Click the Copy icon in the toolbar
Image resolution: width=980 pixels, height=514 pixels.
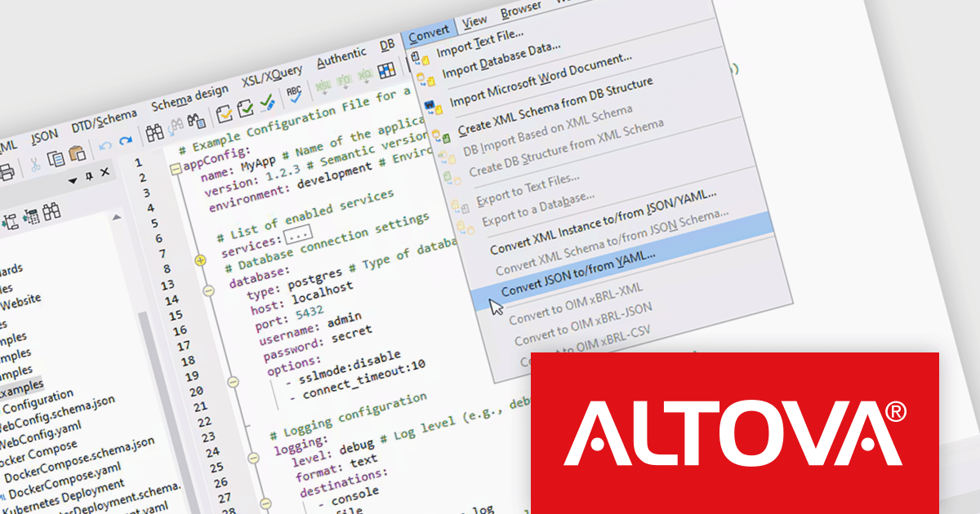(56, 157)
